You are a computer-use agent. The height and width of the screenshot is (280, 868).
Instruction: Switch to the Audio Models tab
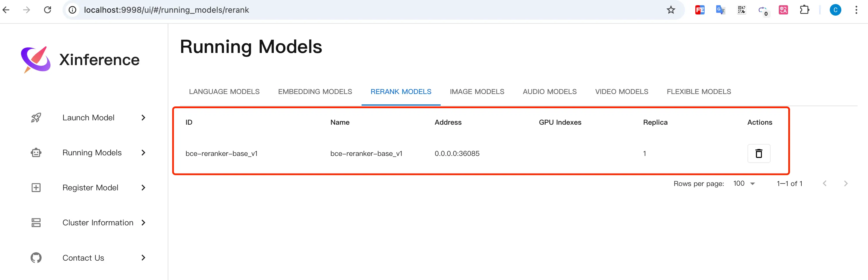tap(550, 91)
